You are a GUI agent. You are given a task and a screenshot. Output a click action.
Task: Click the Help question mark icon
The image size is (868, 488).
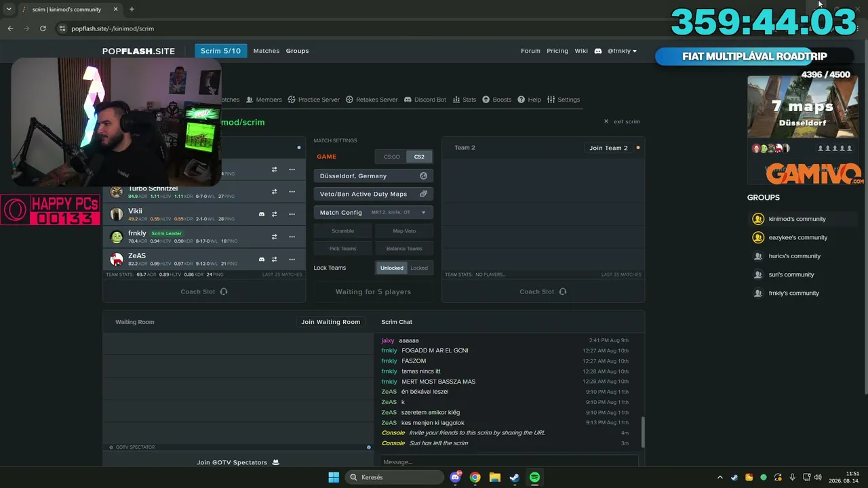pyautogui.click(x=521, y=100)
